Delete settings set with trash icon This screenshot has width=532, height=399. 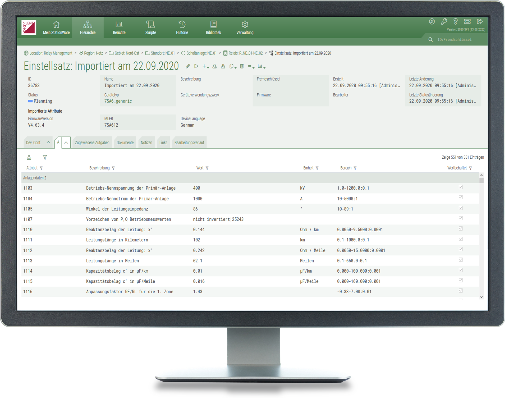[242, 66]
